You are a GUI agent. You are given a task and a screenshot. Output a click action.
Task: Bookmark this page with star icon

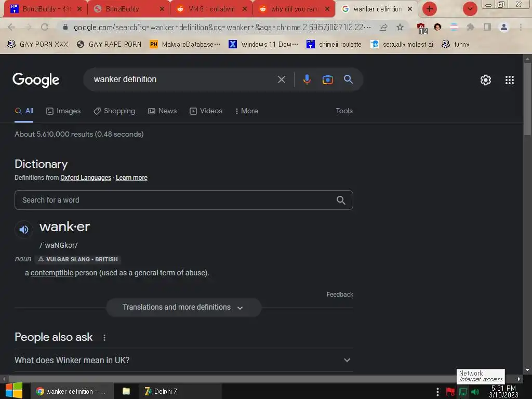[400, 27]
